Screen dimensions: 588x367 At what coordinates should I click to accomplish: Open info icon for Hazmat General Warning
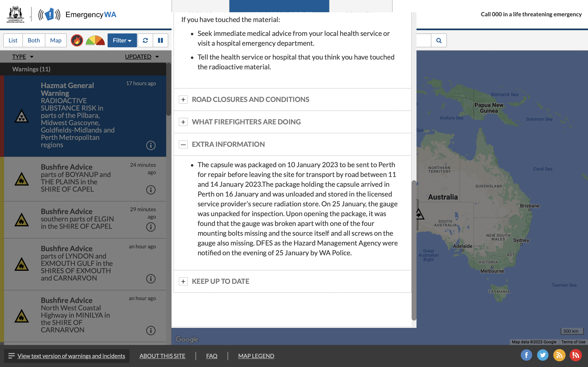pyautogui.click(x=151, y=145)
